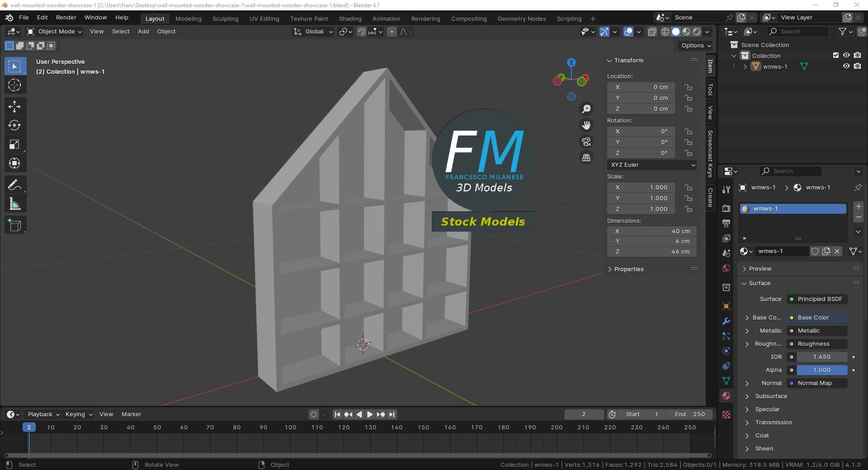Open the Render menu
The height and width of the screenshot is (470, 868).
66,18
